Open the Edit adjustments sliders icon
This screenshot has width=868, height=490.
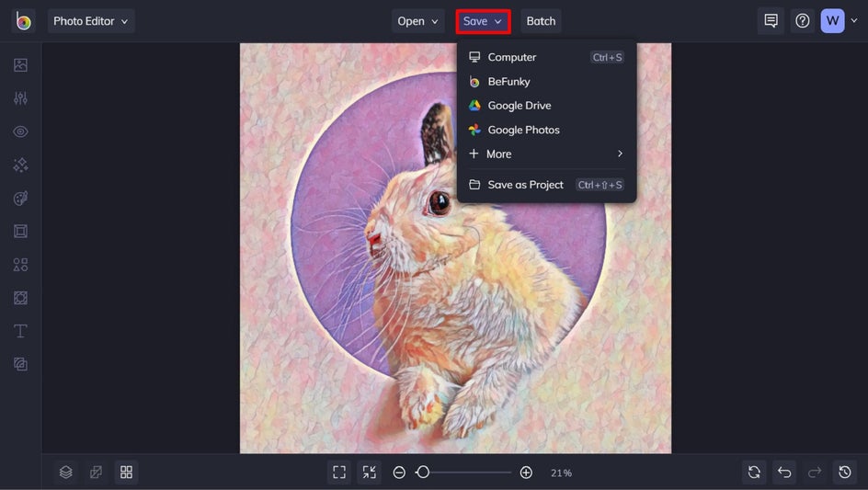20,98
